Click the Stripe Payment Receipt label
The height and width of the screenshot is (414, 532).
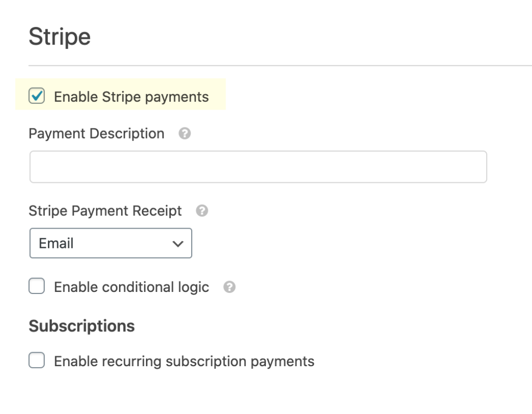tap(105, 211)
